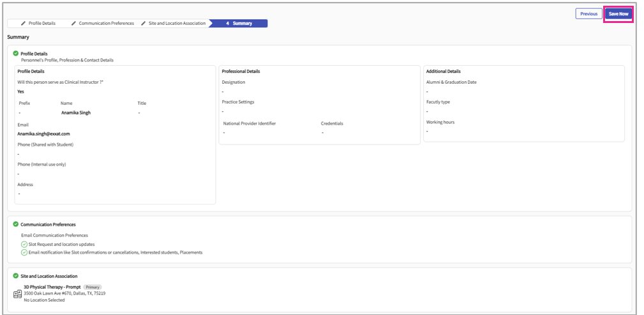
Task: Click the building icon beside 3D Physical Therapy
Action: coord(18,294)
